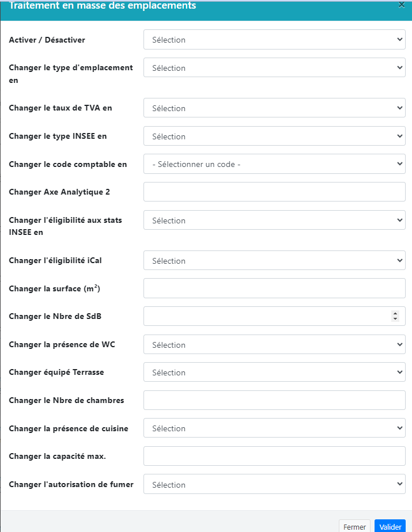Open the présence de WC dropdown
Image resolution: width=412 pixels, height=532 pixels.
[x=274, y=345]
